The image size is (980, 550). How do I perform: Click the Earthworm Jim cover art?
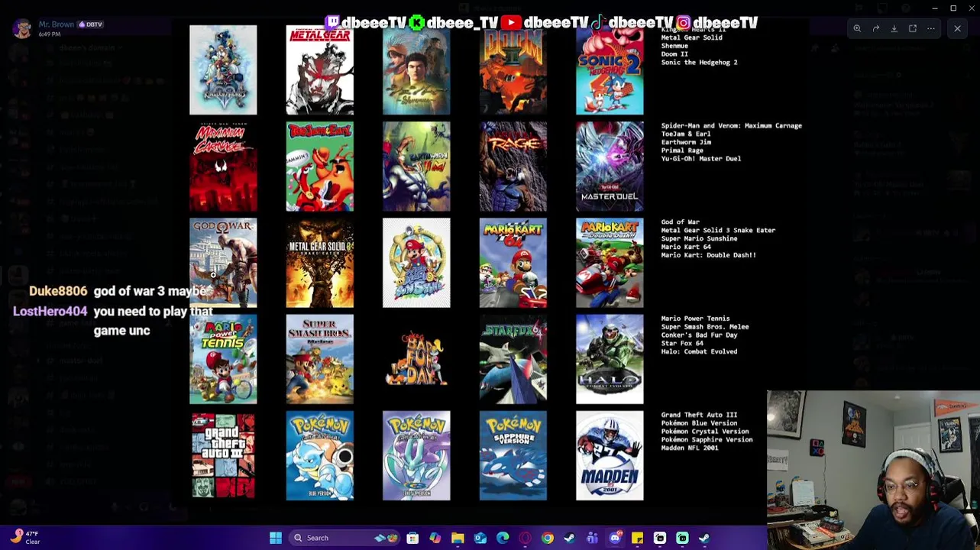(x=416, y=167)
